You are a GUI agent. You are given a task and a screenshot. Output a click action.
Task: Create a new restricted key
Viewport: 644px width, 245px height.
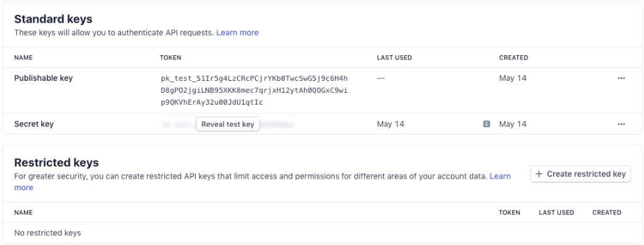pos(581,174)
